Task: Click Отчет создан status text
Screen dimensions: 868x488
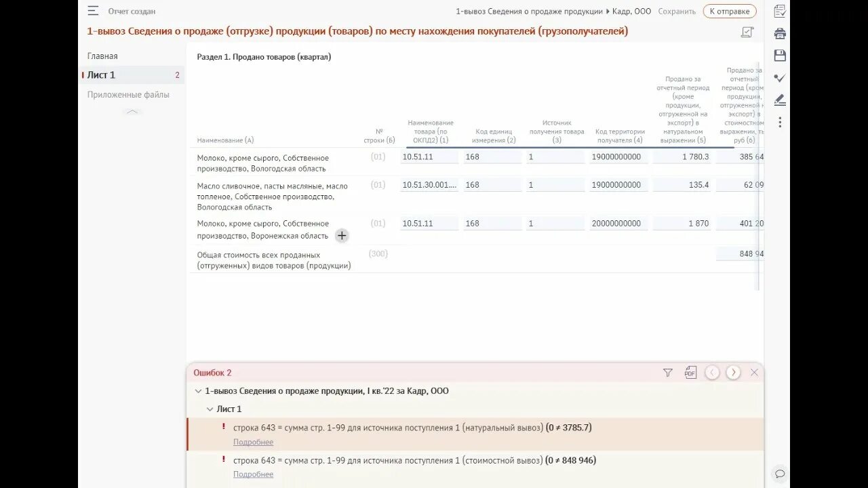Action: [132, 12]
